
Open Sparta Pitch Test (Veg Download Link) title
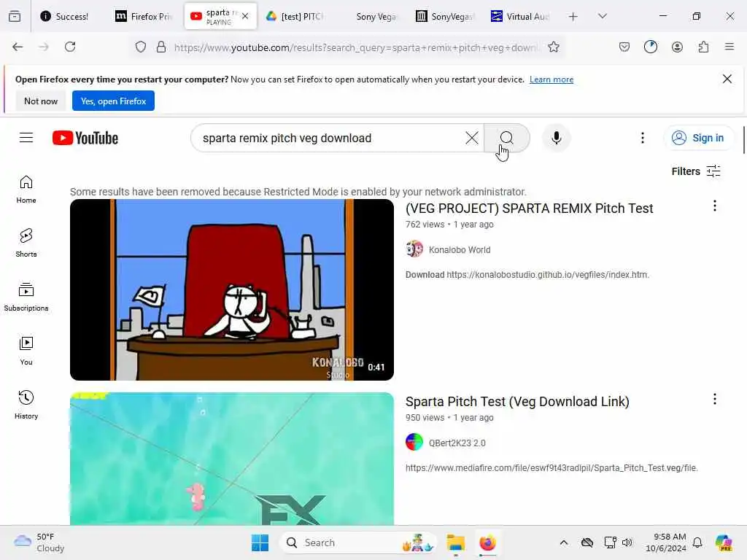(x=517, y=402)
